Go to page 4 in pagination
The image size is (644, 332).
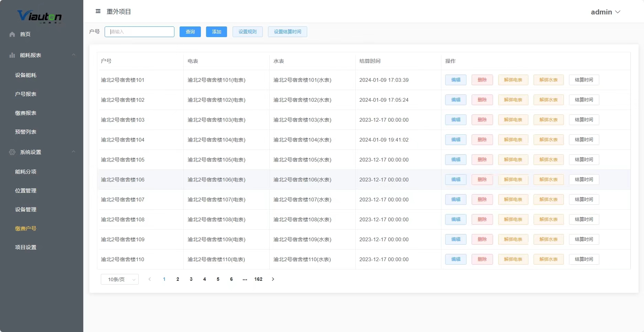click(205, 279)
